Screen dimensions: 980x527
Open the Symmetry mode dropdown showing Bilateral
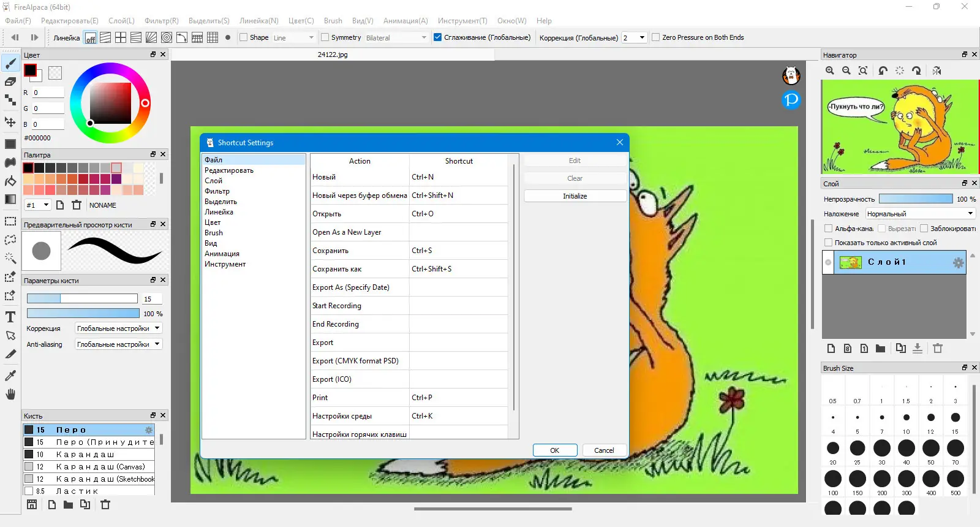pos(396,37)
